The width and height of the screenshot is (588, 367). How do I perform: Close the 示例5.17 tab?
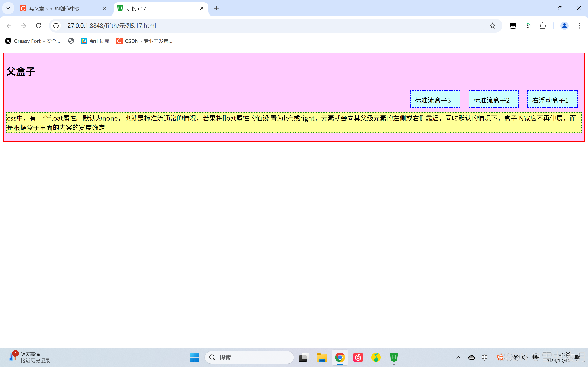(x=202, y=8)
